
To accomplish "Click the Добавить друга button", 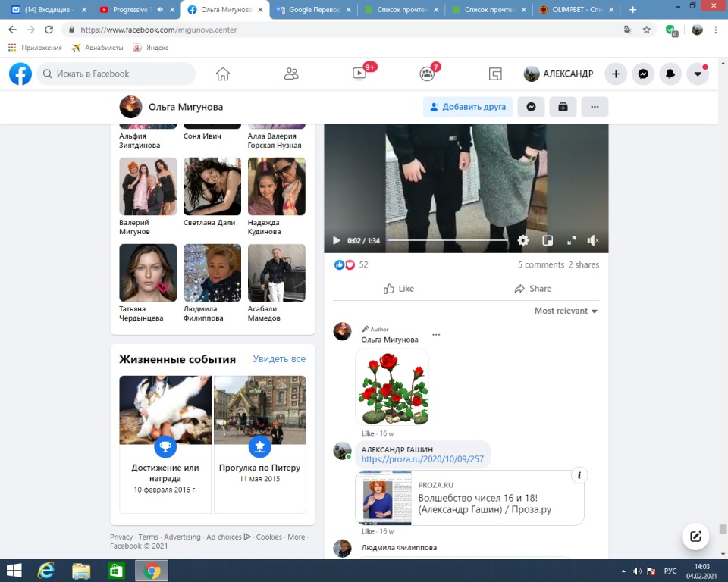I will tap(468, 107).
